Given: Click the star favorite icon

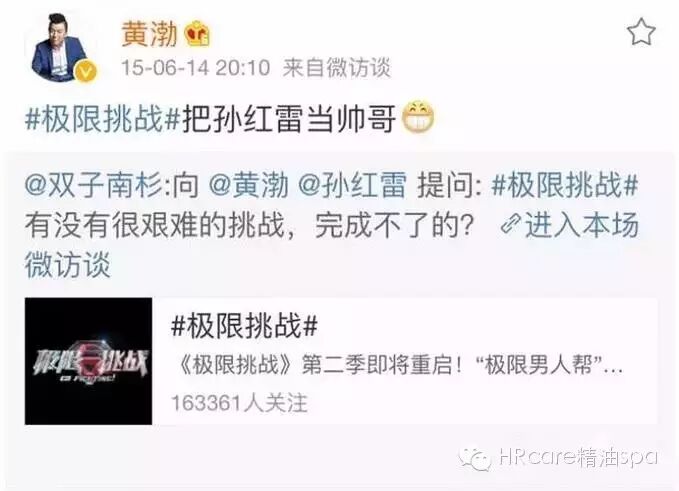Looking at the screenshot, I should (x=641, y=32).
